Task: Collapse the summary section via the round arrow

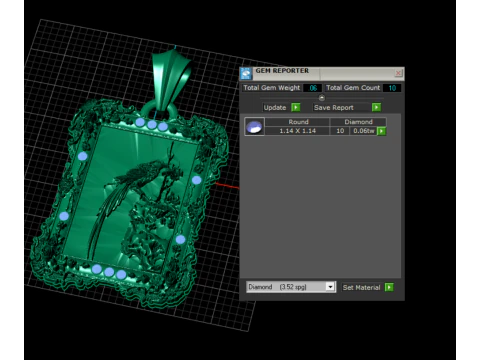Action: coord(322,98)
